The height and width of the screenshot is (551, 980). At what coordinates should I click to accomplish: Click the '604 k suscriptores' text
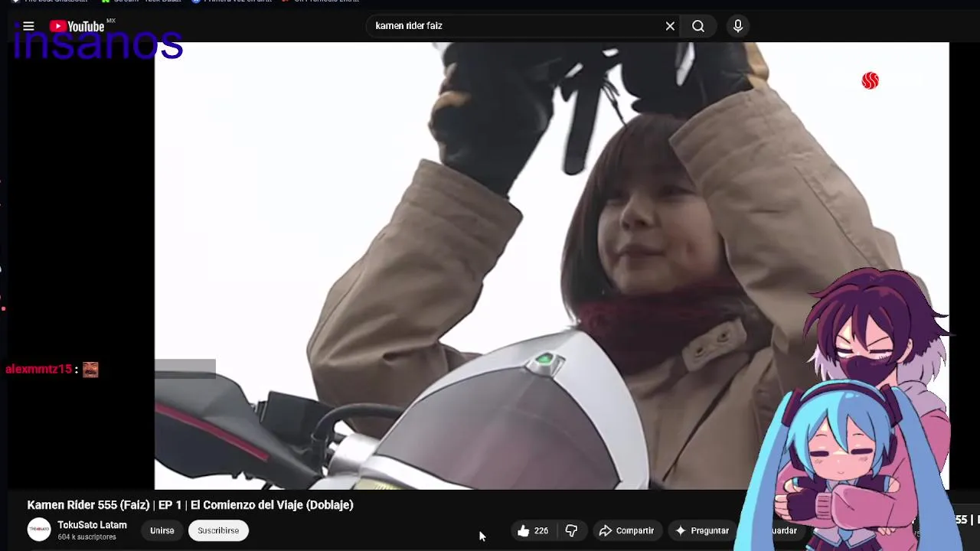click(x=87, y=537)
